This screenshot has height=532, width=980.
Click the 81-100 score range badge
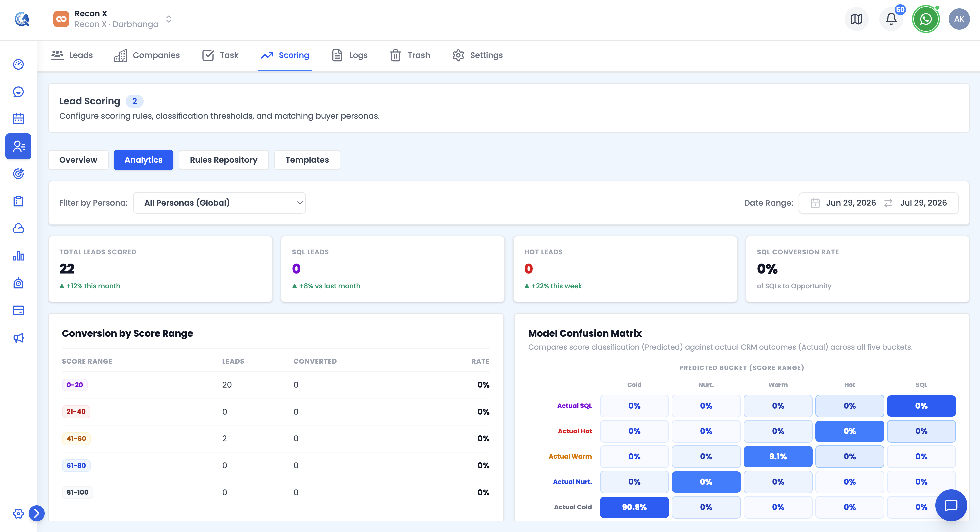[x=78, y=492]
